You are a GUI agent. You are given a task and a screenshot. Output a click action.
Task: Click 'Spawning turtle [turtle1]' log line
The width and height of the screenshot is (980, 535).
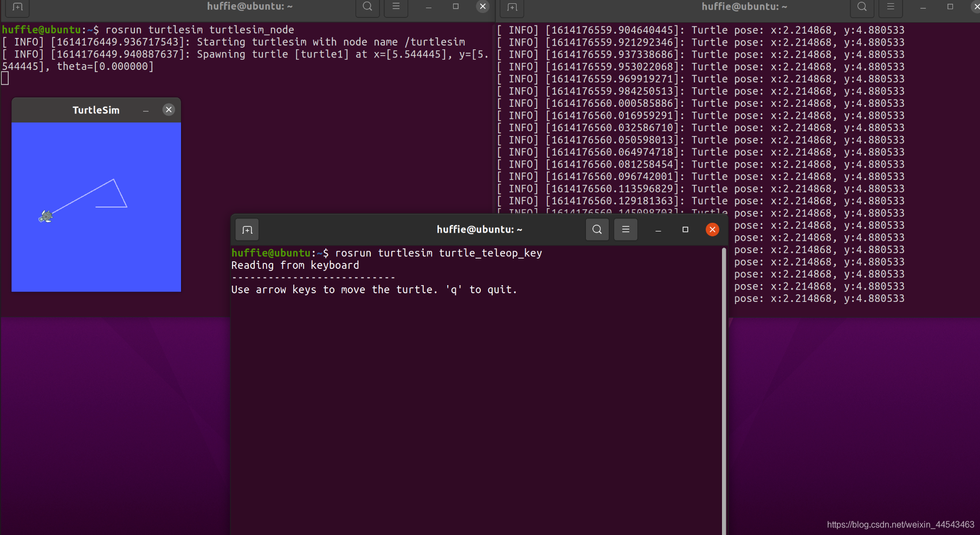click(x=246, y=60)
